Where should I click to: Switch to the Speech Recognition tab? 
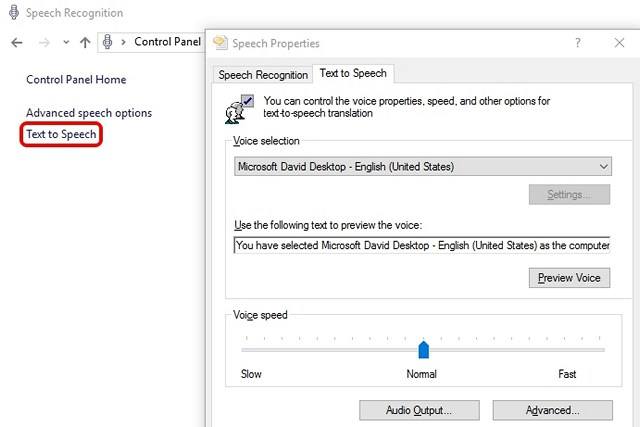click(263, 74)
